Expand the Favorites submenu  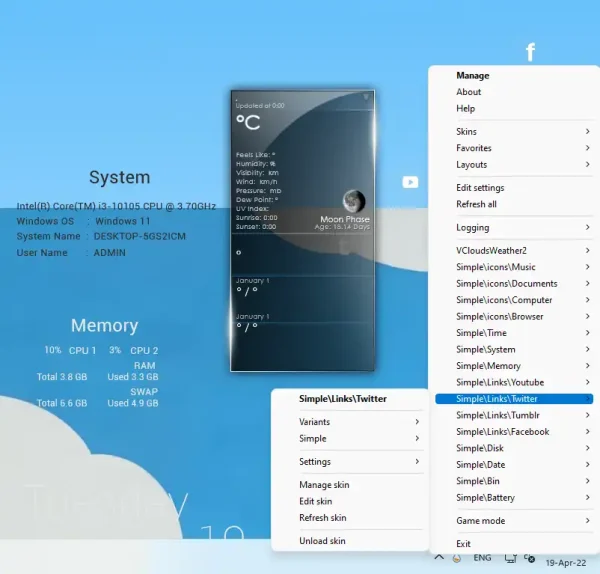pos(514,148)
